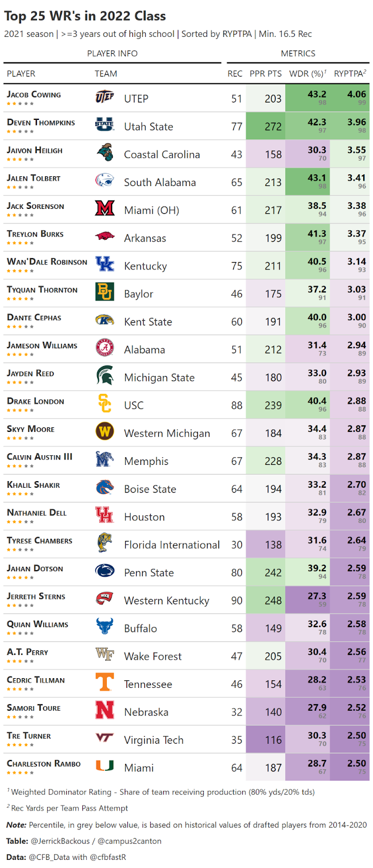This screenshot has height=868, width=373.
Task: Click the Michigan State Spartan logo
Action: tap(105, 376)
